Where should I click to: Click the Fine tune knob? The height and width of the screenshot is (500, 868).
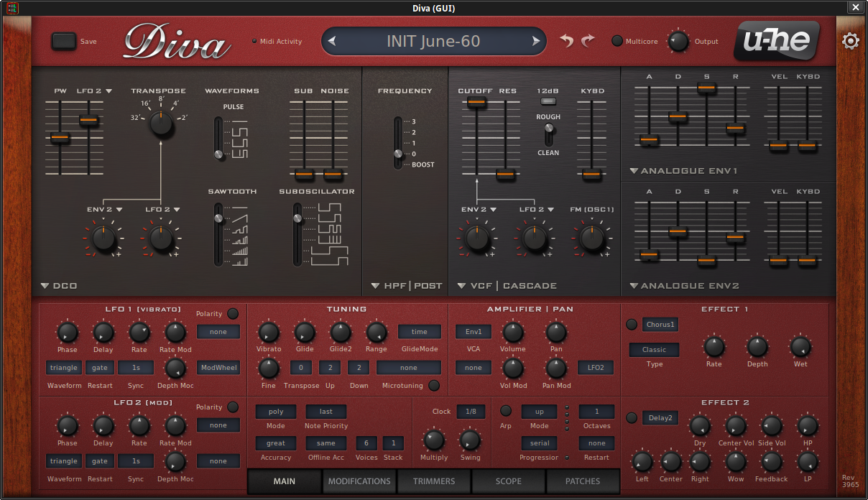pyautogui.click(x=269, y=369)
